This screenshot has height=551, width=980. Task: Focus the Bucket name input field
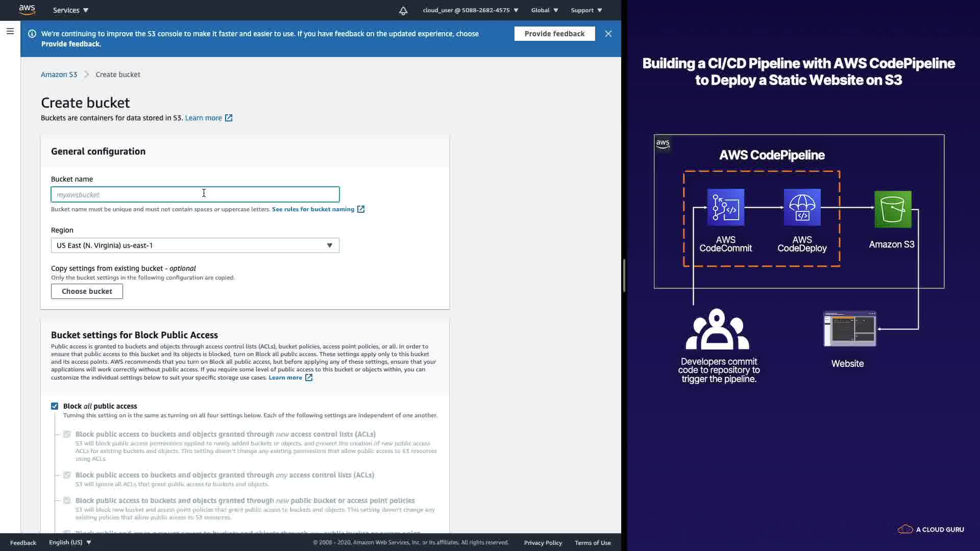[x=194, y=194]
